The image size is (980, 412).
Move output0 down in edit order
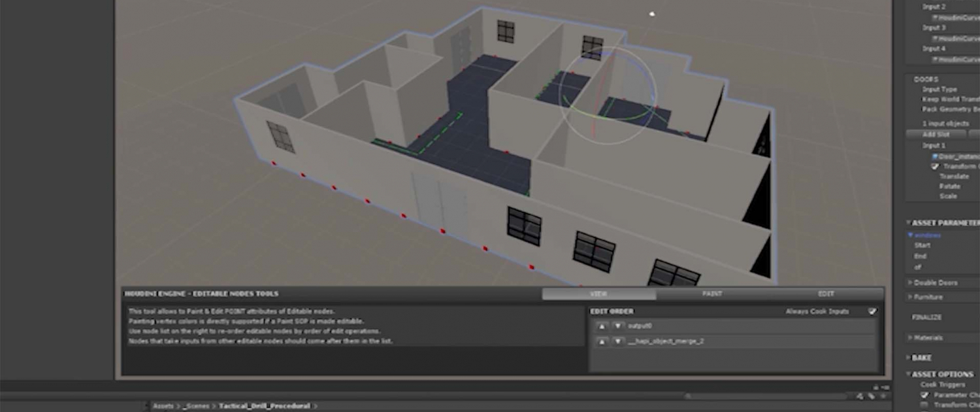click(x=617, y=326)
